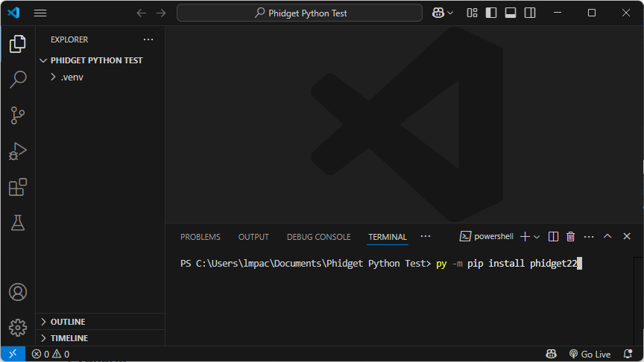Screen dimensions: 644x362
Task: Kill terminal with trash icon
Action: tap(570, 236)
